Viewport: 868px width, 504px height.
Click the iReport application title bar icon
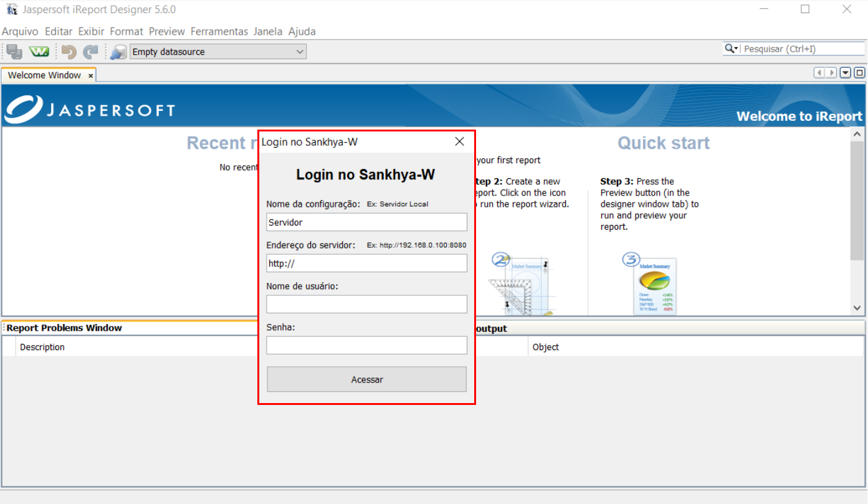point(12,9)
